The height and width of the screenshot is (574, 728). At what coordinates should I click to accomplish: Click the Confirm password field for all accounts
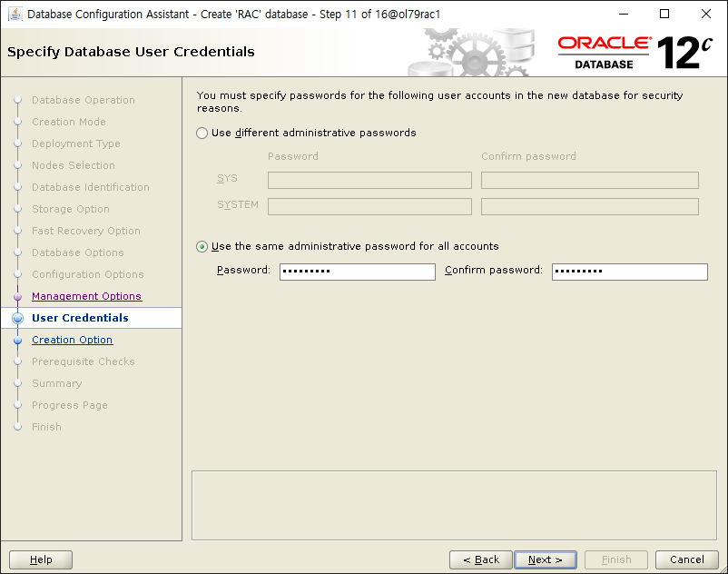click(629, 272)
